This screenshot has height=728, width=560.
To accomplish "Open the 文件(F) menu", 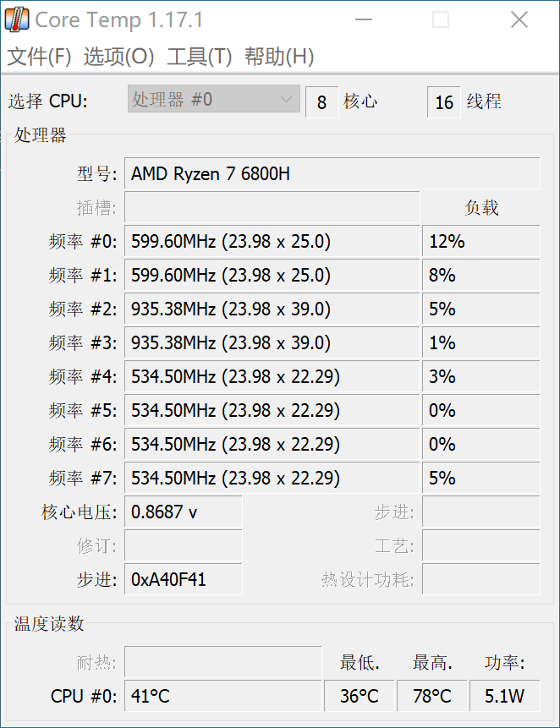I will coord(39,57).
